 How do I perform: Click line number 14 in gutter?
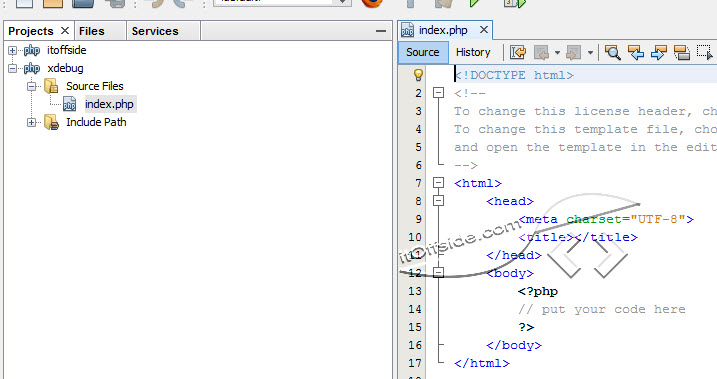[x=415, y=309]
